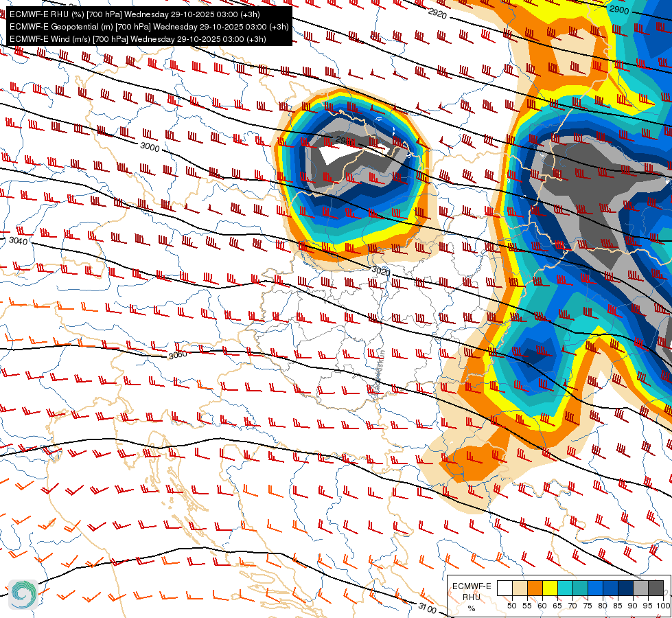672x618 pixels.
Task: Click the % unit label in legend
Action: coord(472,608)
